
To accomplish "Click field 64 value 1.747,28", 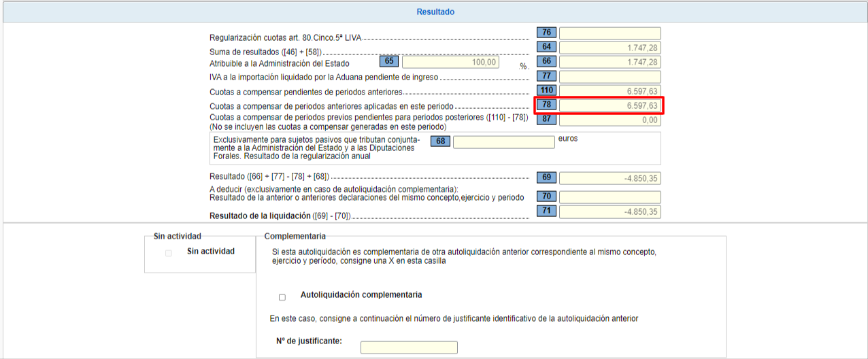I will 610,48.
